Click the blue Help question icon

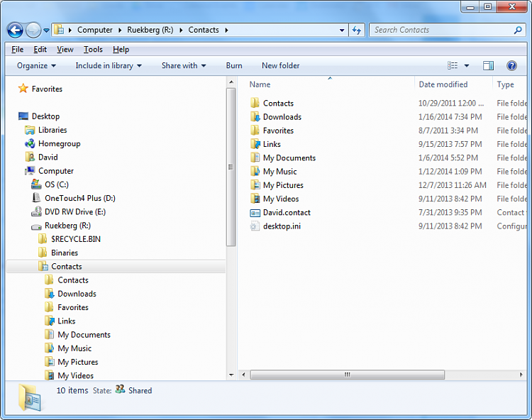pyautogui.click(x=511, y=65)
